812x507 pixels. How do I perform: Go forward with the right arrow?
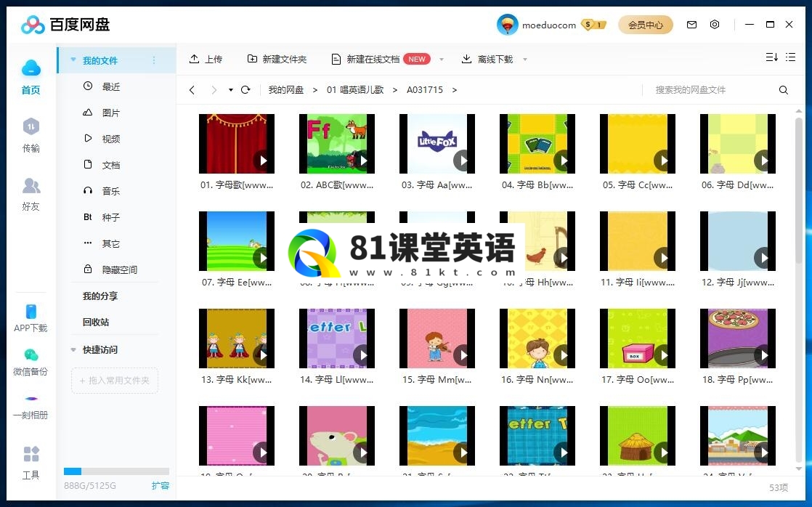[x=214, y=90]
